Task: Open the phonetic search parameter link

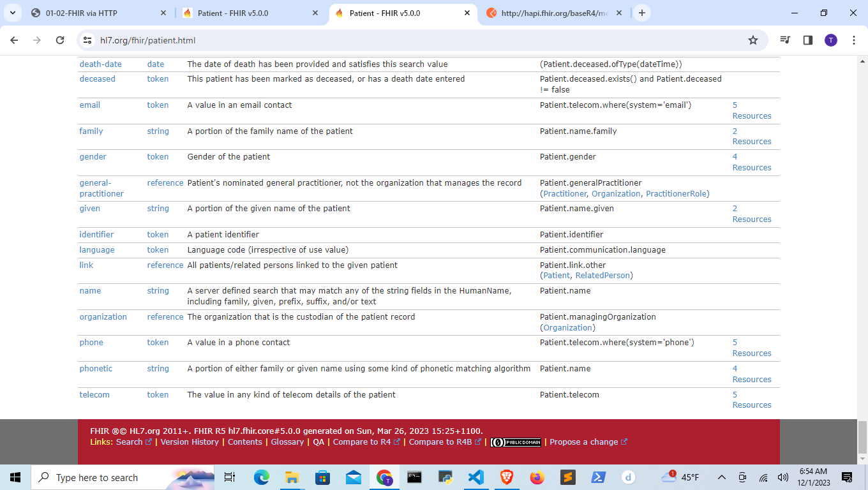Action: pos(96,368)
